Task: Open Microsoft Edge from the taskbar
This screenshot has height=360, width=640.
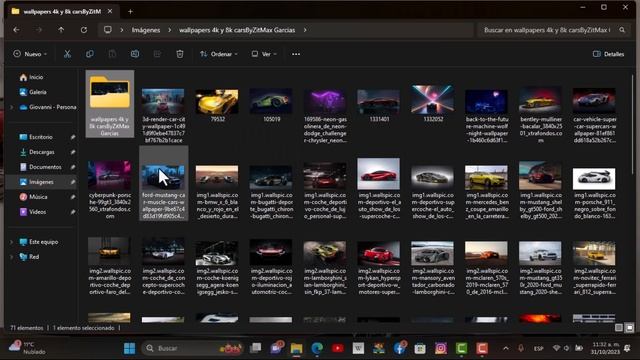Action: tap(317, 348)
